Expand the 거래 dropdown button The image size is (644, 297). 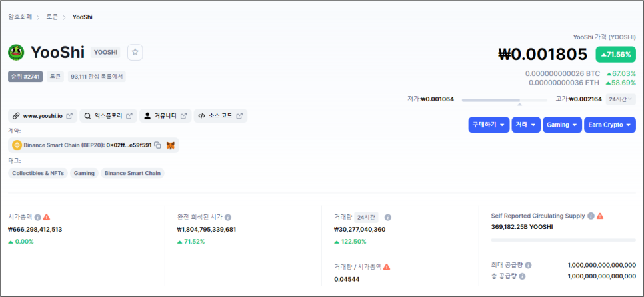pyautogui.click(x=526, y=125)
